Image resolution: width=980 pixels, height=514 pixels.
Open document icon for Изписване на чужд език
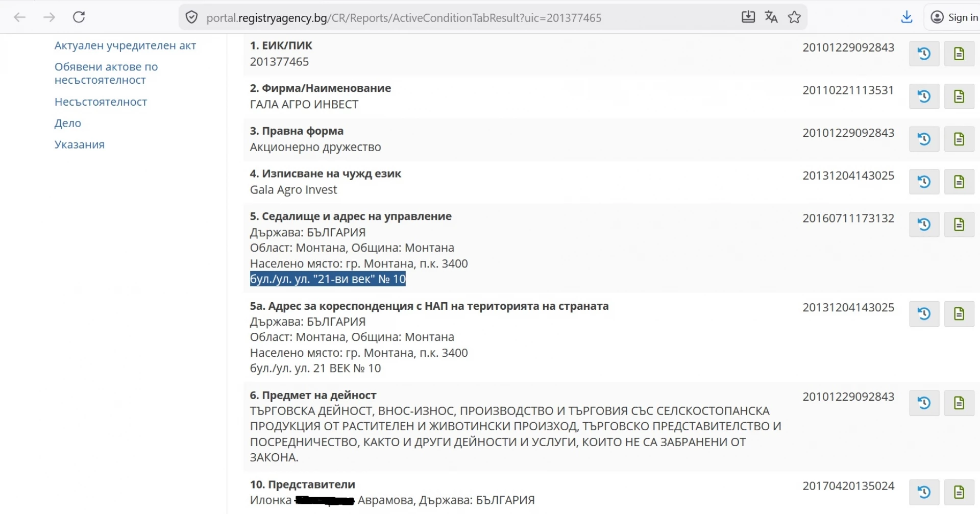coord(959,182)
